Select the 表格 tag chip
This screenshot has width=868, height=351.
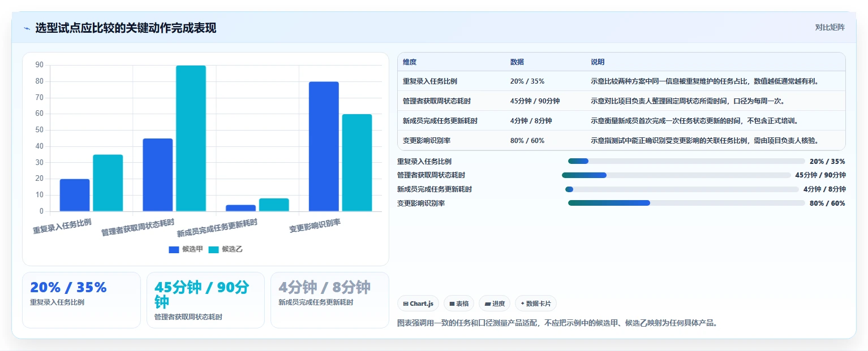(x=459, y=304)
